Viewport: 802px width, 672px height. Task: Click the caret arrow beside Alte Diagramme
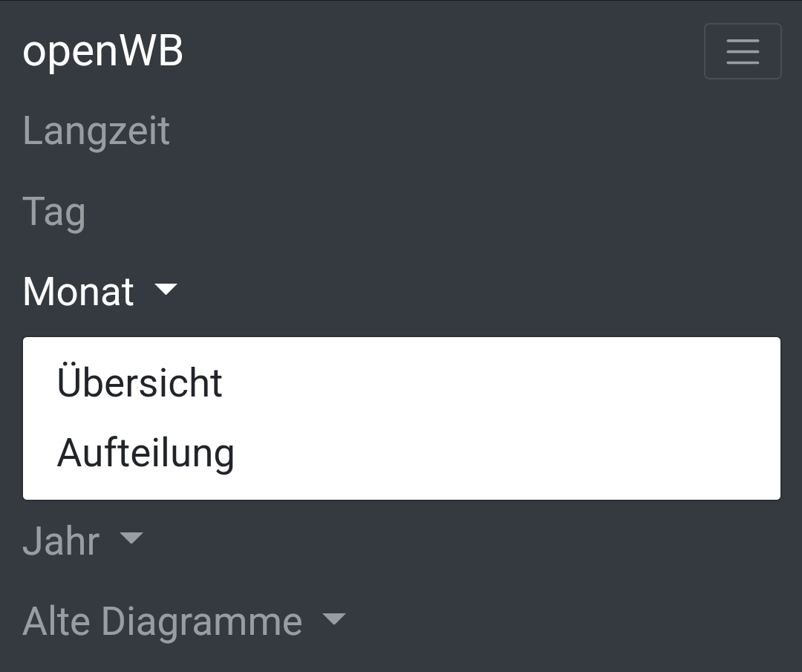(x=334, y=618)
